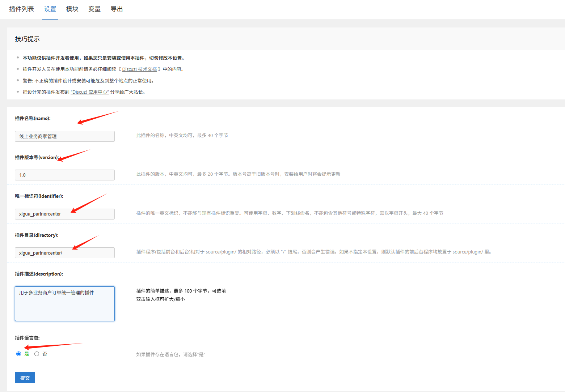This screenshot has width=565, height=392.
Task: Go to the 模块 tab
Action: 72,9
